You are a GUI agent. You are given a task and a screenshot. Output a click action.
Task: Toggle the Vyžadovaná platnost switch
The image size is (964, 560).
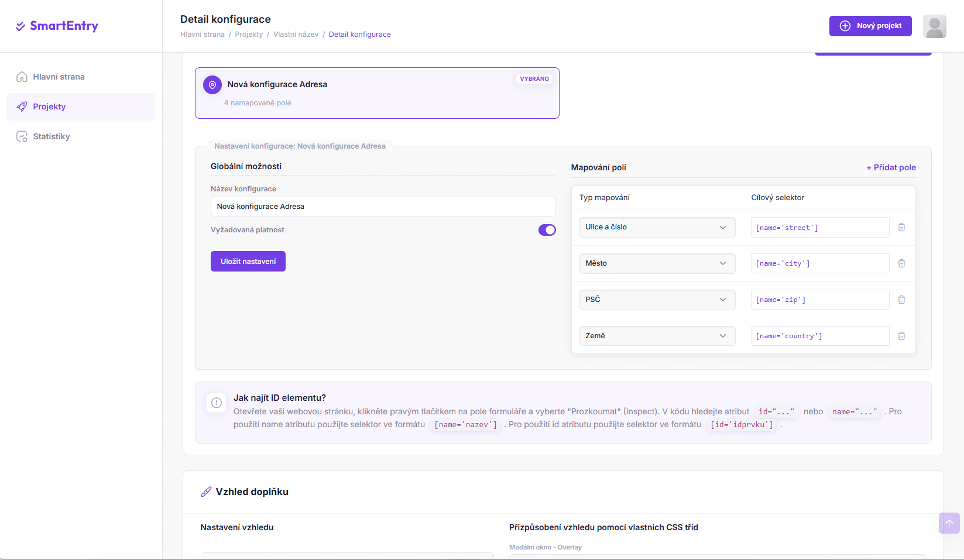pos(547,230)
